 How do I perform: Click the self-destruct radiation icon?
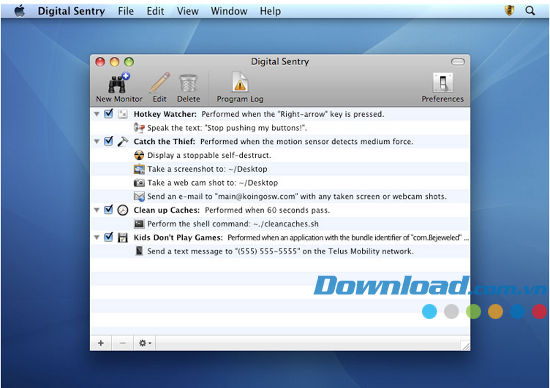tap(139, 155)
